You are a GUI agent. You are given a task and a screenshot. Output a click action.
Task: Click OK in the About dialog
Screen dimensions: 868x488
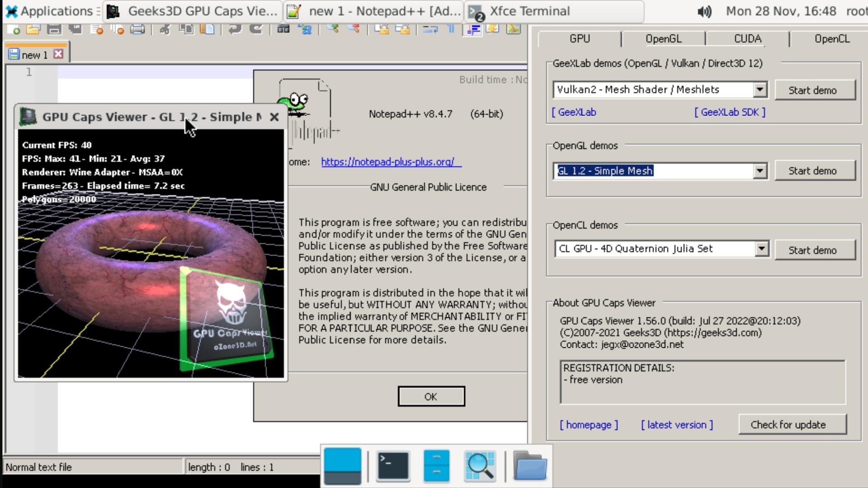(431, 396)
